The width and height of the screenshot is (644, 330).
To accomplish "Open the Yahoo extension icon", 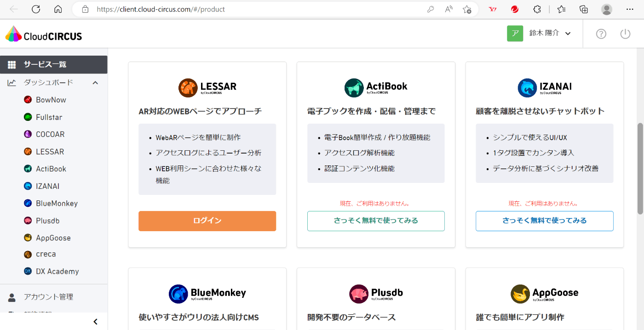I will (493, 9).
